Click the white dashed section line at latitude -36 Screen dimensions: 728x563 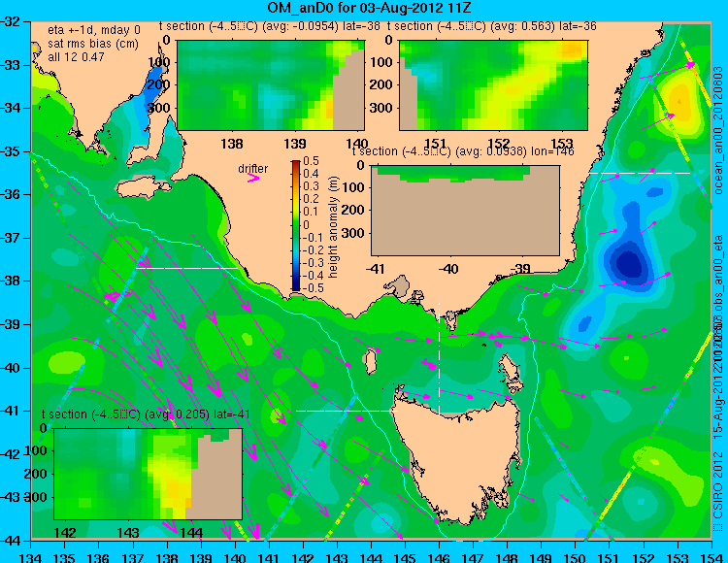[x=641, y=173]
